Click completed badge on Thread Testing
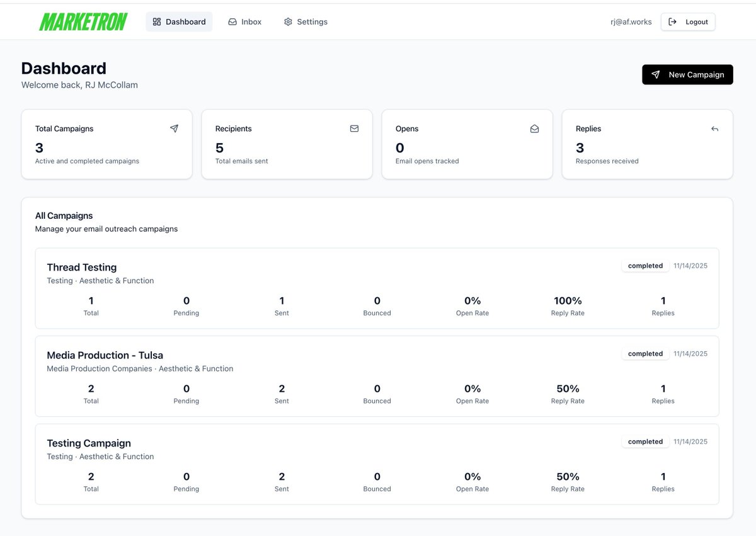Viewport: 756px width, 536px height. coord(645,265)
